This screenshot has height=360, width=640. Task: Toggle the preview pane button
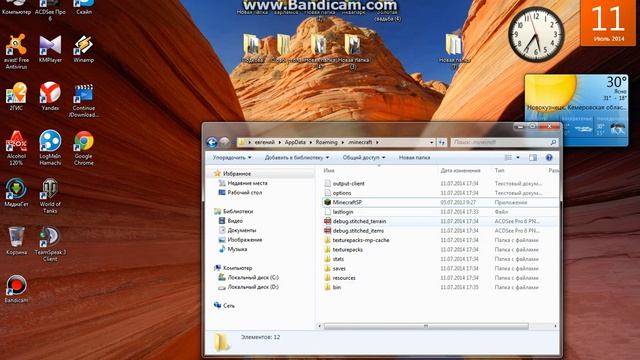[533, 158]
